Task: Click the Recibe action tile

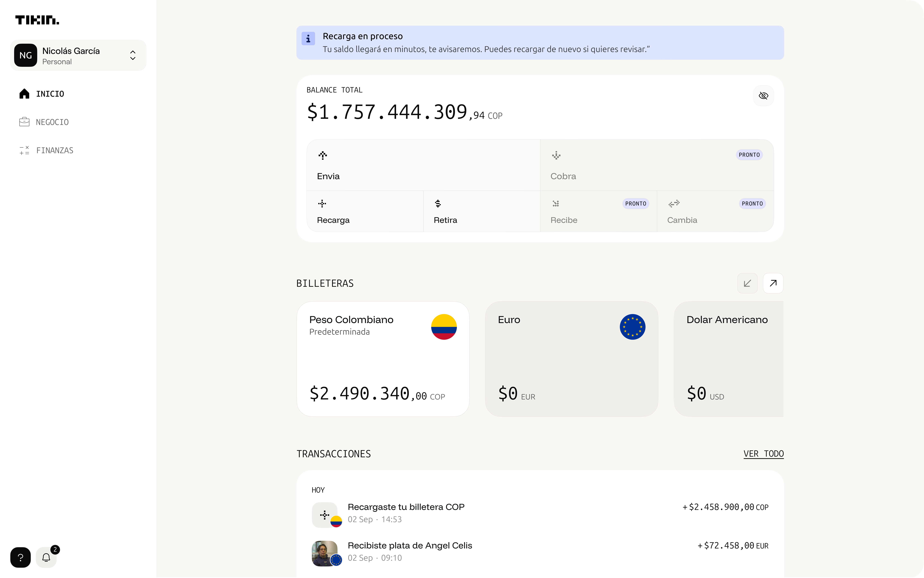Action: tap(599, 211)
